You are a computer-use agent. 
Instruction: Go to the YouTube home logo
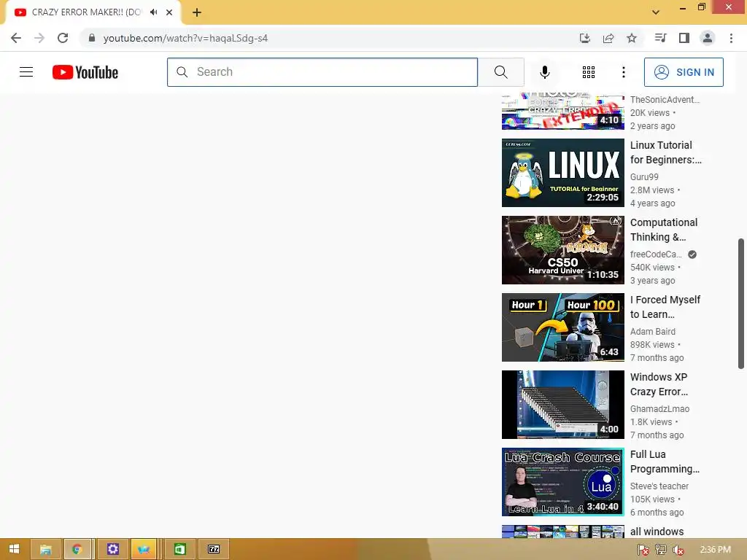[85, 72]
